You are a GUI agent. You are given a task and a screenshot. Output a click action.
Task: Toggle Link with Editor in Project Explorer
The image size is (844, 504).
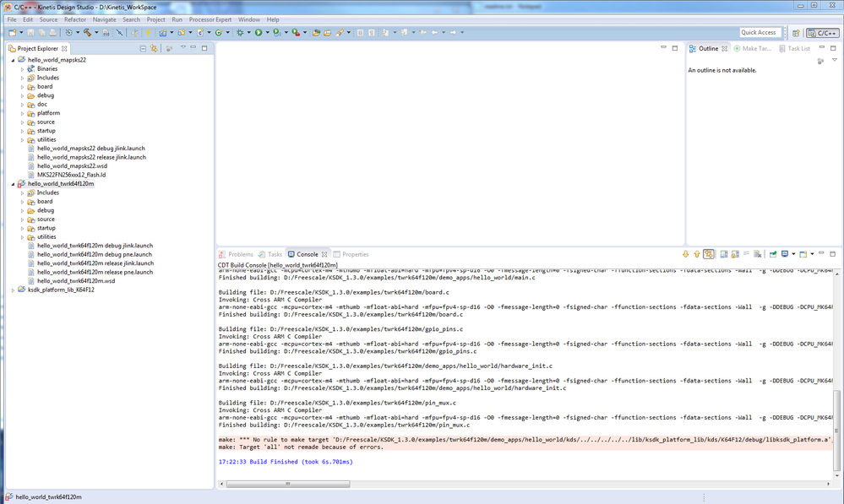click(x=154, y=48)
